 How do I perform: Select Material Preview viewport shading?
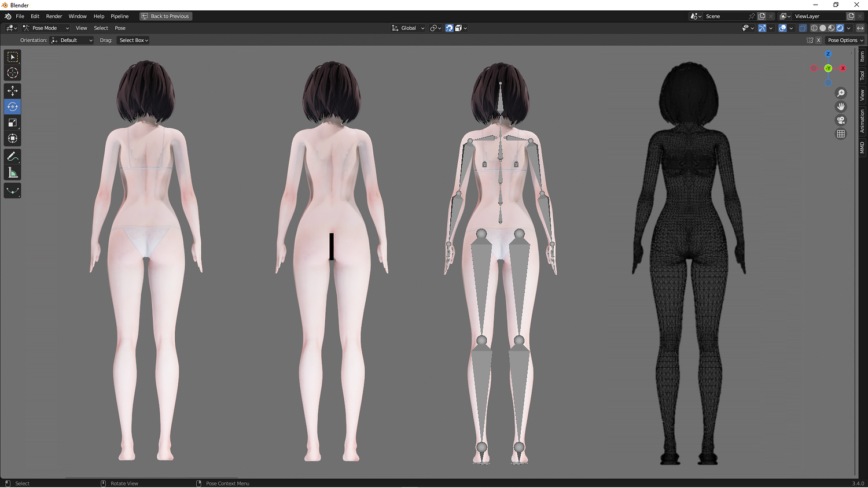(832, 28)
